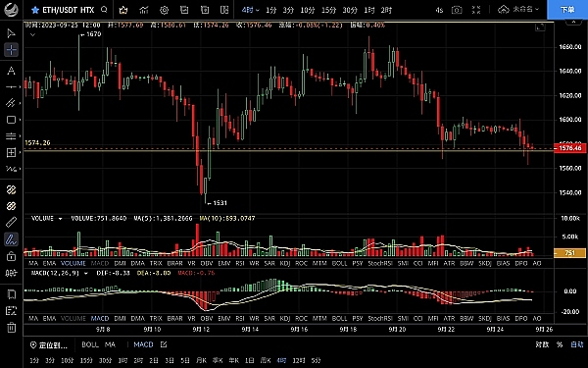
Task: Select BOLL indicator in bottom bar
Action: [x=90, y=344]
